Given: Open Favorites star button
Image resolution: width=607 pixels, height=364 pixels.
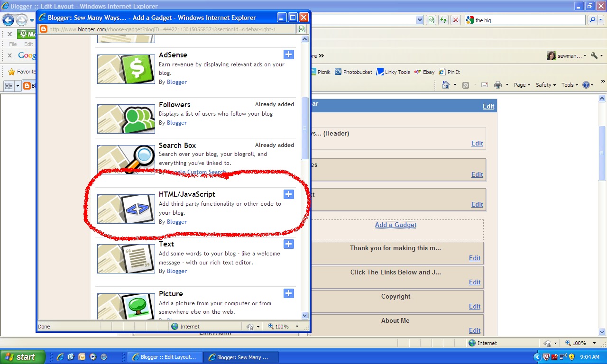Looking at the screenshot, I should 21,72.
